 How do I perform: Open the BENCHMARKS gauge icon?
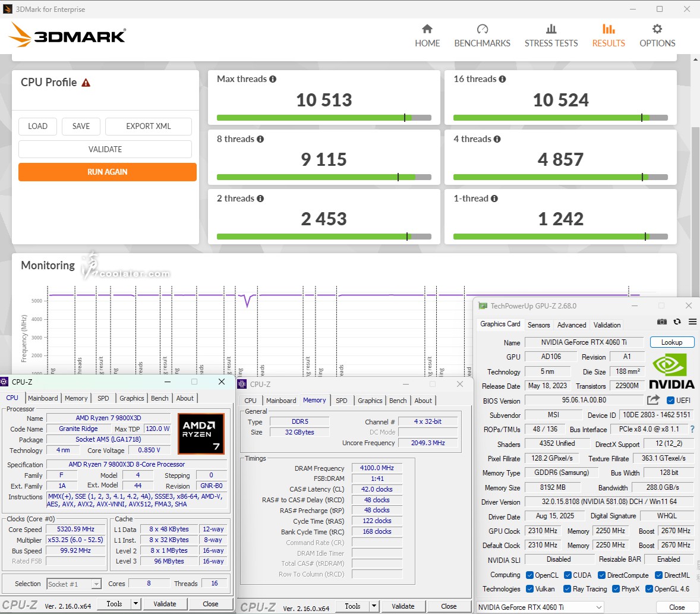pyautogui.click(x=482, y=29)
